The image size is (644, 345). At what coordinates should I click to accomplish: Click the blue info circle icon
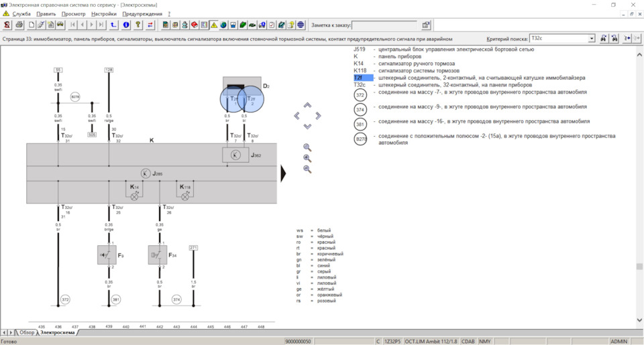(x=126, y=25)
